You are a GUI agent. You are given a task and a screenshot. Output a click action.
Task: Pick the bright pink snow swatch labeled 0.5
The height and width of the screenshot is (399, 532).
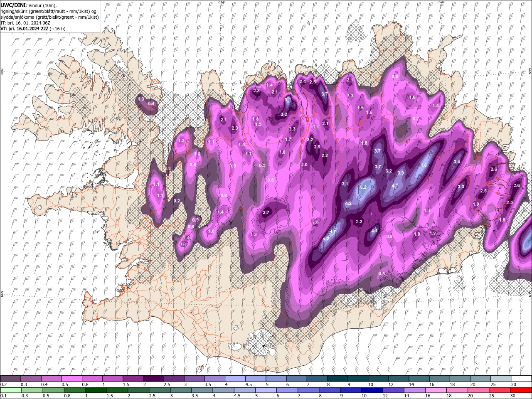click(71, 379)
